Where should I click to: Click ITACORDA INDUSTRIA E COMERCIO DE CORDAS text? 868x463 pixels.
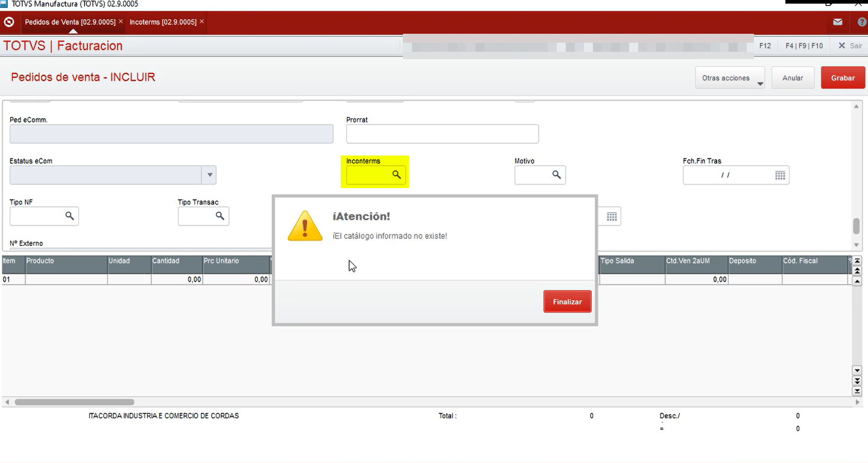[163, 416]
